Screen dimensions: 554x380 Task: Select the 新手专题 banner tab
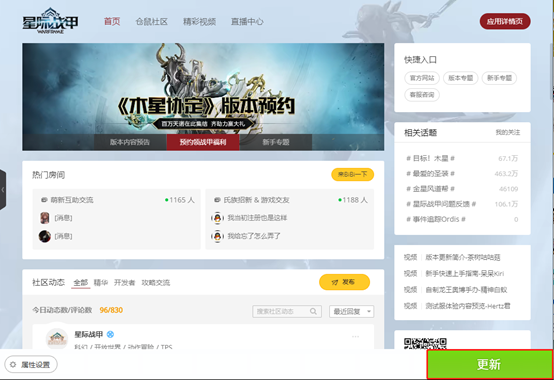click(x=276, y=142)
